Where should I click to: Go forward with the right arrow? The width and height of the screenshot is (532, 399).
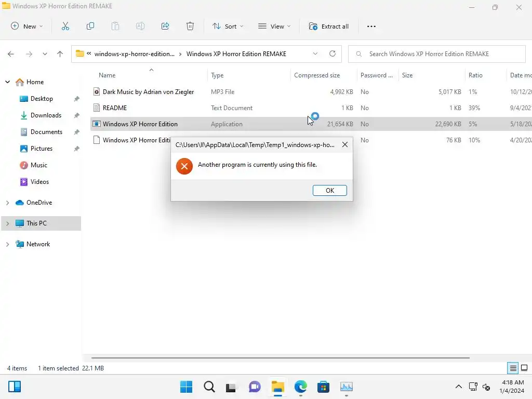29,54
